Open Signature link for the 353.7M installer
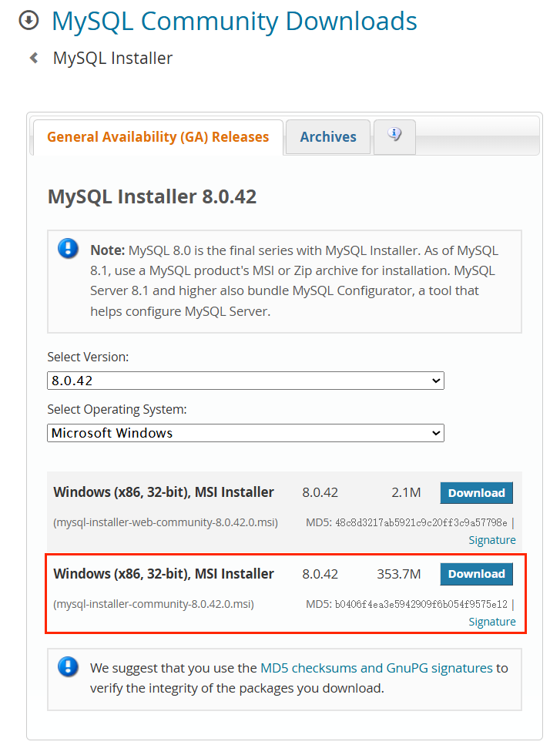 (492, 622)
